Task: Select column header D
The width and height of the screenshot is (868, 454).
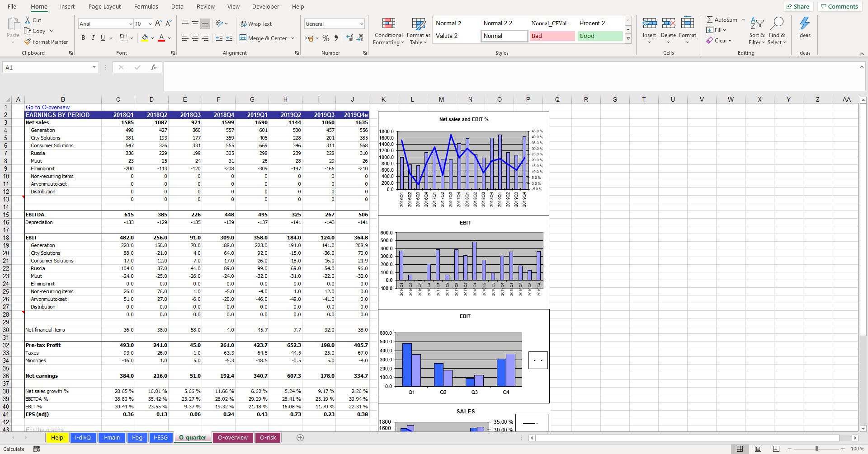Action: (151, 99)
